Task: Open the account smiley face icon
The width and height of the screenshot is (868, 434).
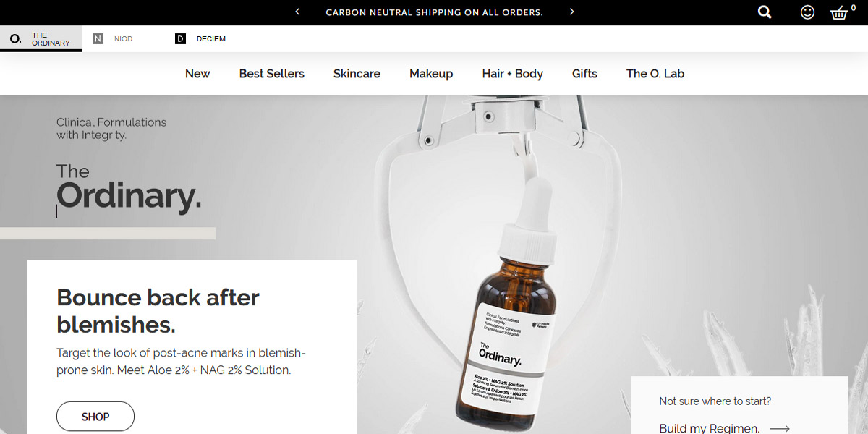Action: [x=808, y=12]
